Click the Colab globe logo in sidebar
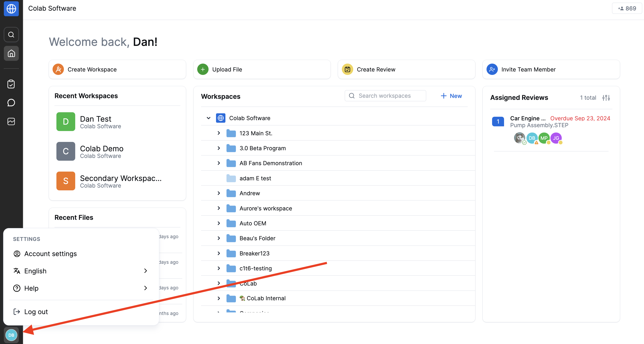Screen dimensions: 644x344 click(x=11, y=9)
